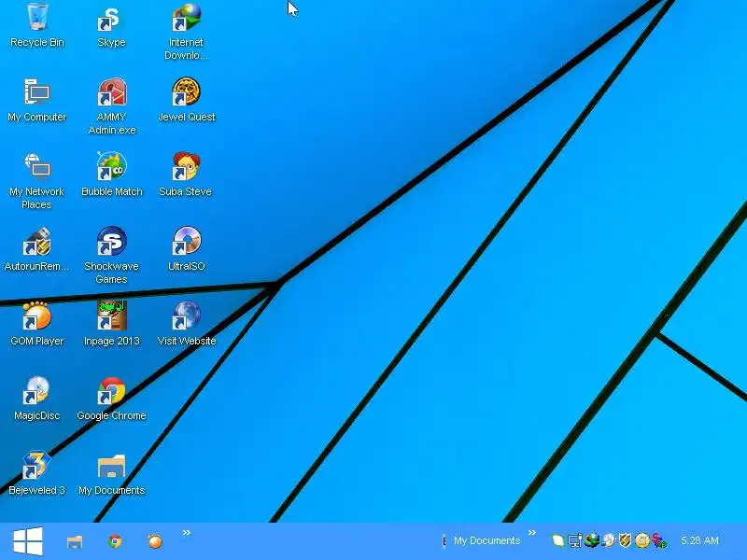The width and height of the screenshot is (747, 560).
Task: Open the Internet Download Manager tray icon
Action: (x=592, y=540)
